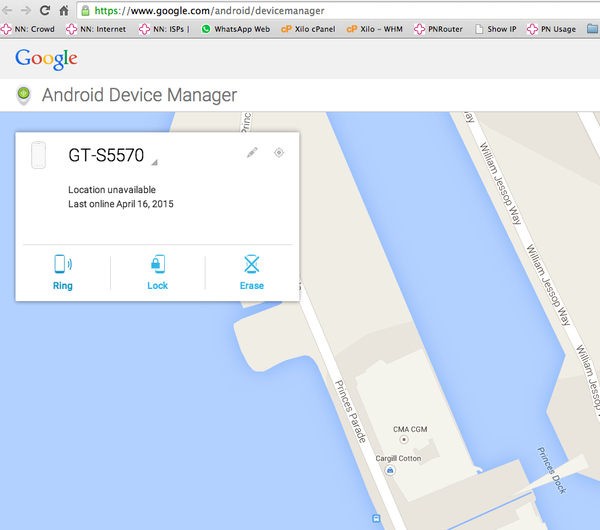The image size is (600, 530).
Task: Click the CMA CGM map label
Action: pos(410,429)
